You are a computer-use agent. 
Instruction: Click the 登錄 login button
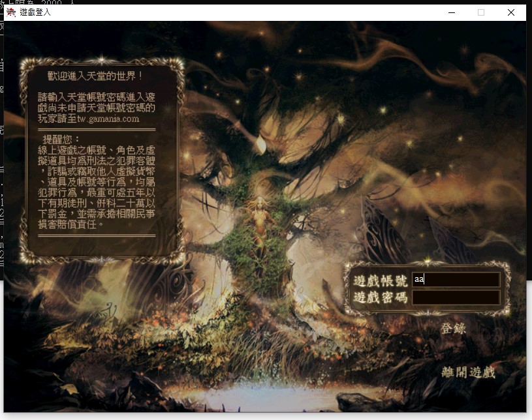click(x=453, y=328)
